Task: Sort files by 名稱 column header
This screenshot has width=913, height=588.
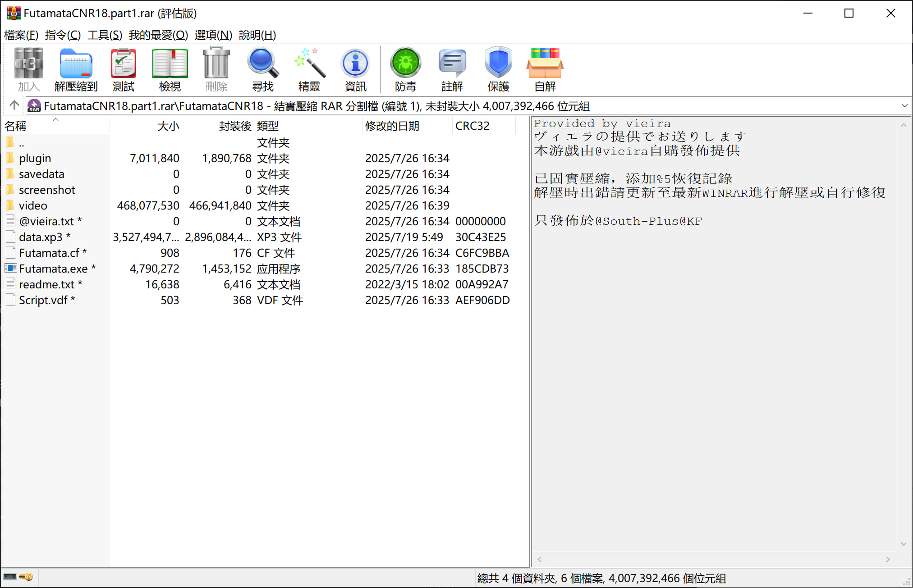Action: 15,126
